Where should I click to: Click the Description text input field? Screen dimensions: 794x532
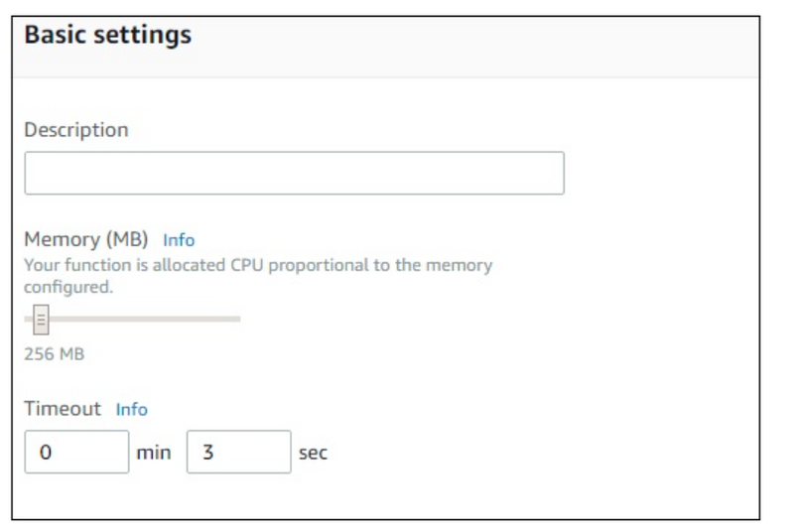click(294, 174)
